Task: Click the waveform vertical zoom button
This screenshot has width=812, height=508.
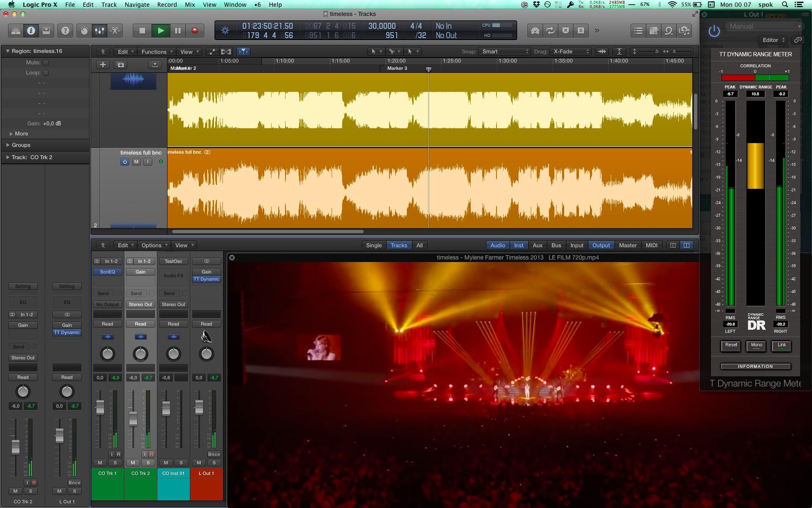Action: point(602,51)
